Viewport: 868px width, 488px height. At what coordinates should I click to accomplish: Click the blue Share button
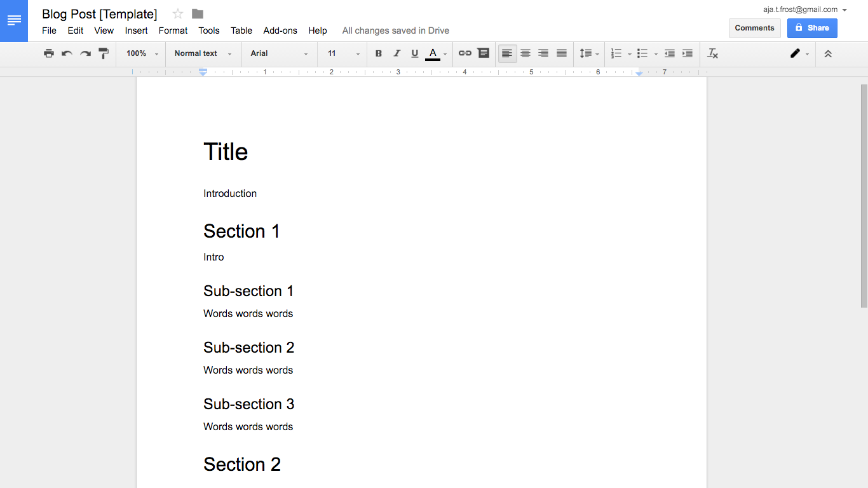pyautogui.click(x=812, y=28)
